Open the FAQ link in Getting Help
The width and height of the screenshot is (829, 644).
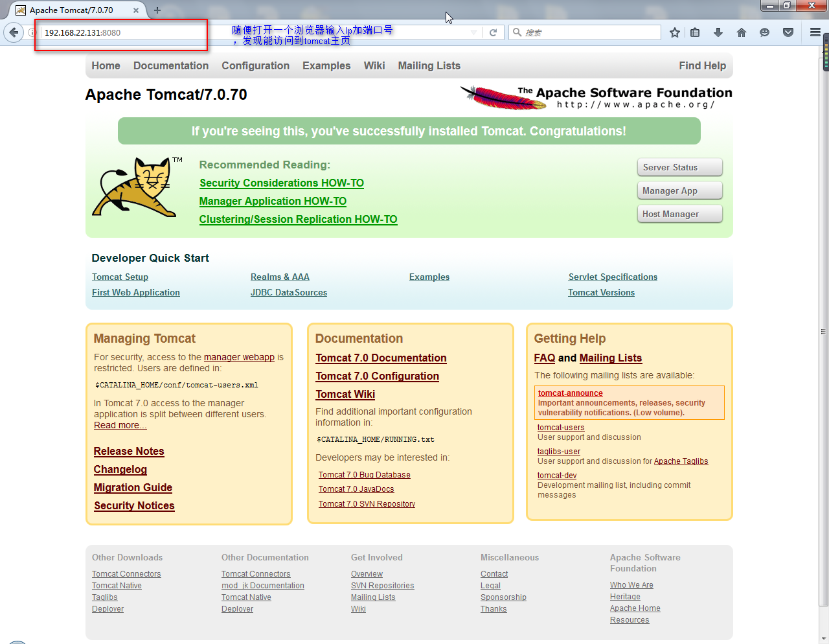(545, 358)
